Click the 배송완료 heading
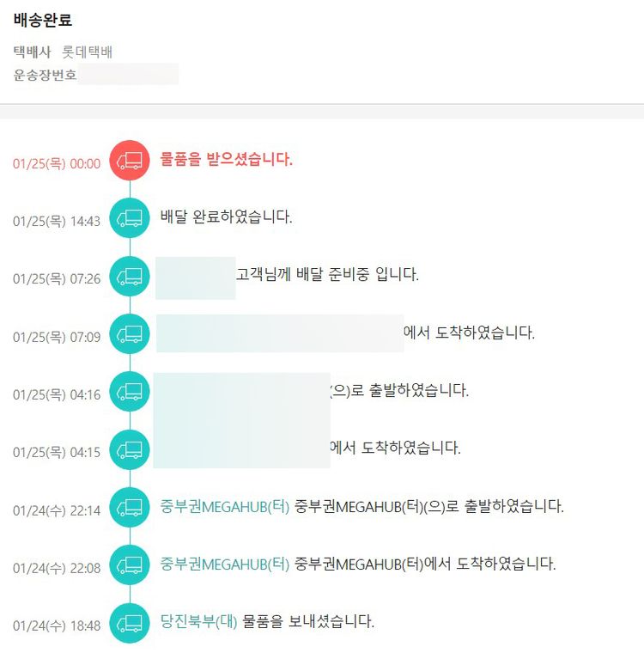644x653 pixels. point(43,21)
